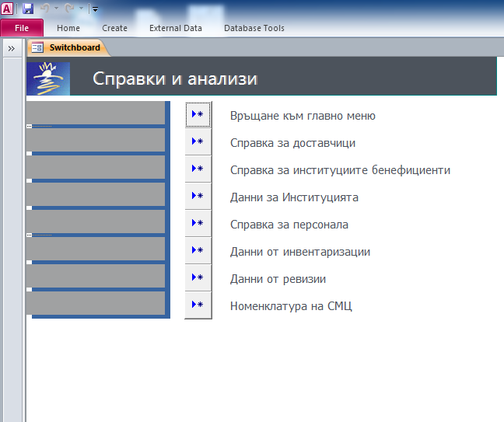
Task: Click button beside Номенклатура на СМЦ
Action: (x=198, y=305)
